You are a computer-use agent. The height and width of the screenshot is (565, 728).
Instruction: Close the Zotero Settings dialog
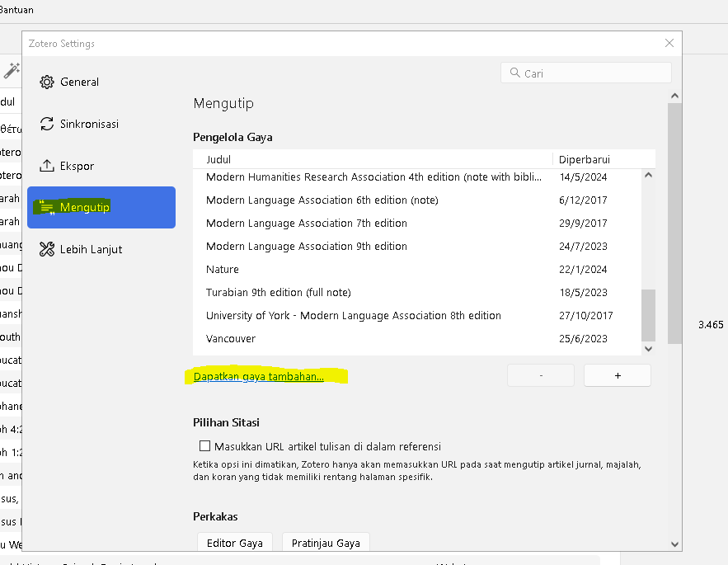(669, 43)
